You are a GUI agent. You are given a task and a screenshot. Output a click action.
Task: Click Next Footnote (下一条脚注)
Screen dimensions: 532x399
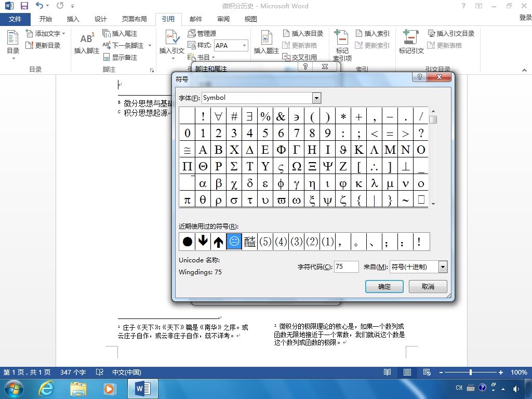click(x=124, y=45)
